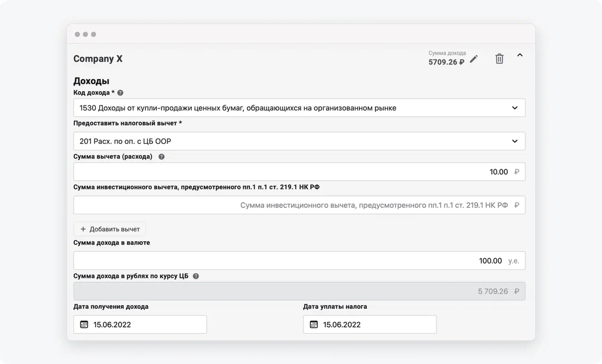Collapse the Company X section chevron
Screen dimensions: 602x364
pyautogui.click(x=520, y=55)
